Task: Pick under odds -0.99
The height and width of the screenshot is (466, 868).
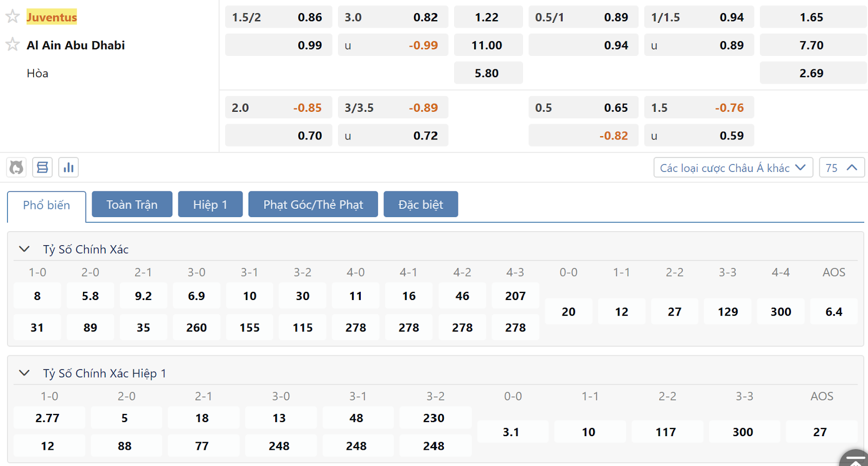Action: pyautogui.click(x=393, y=46)
